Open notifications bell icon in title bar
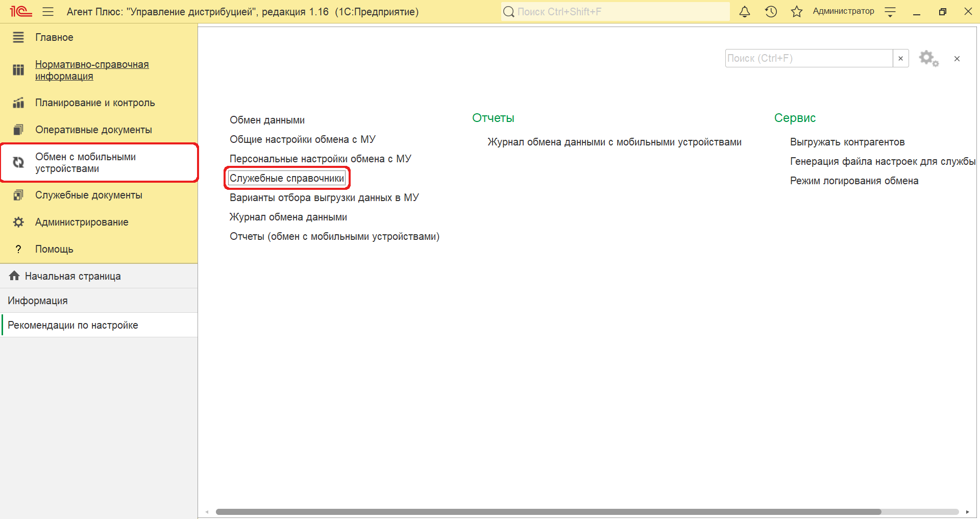 coord(745,12)
